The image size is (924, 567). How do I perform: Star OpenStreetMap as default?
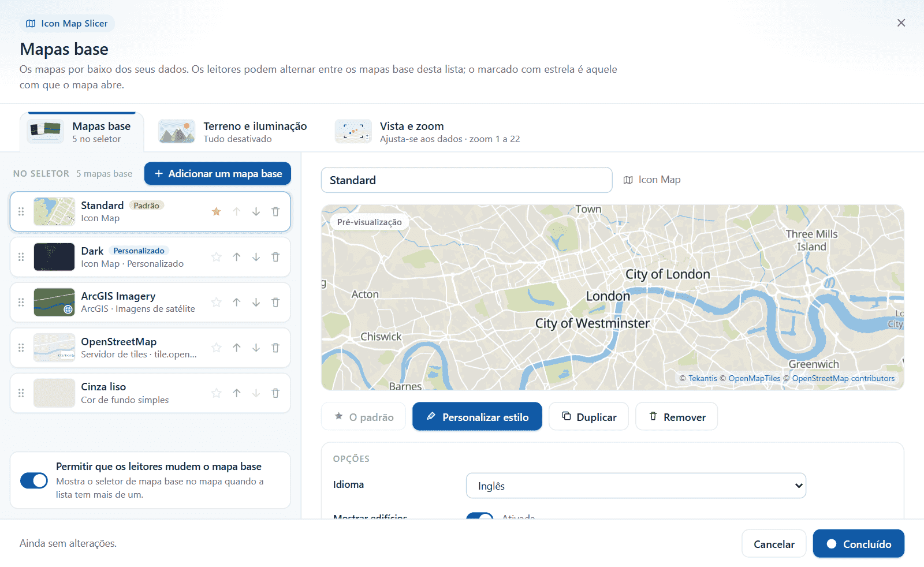coord(217,348)
